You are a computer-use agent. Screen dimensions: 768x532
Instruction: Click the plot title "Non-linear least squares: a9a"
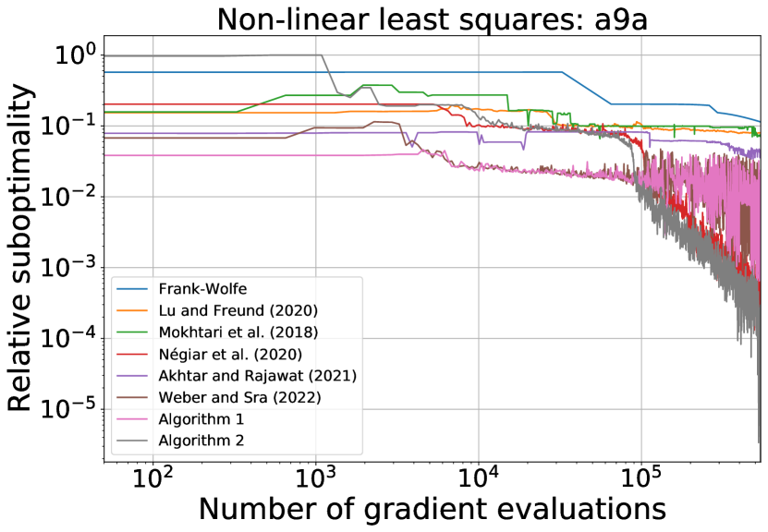point(432,19)
